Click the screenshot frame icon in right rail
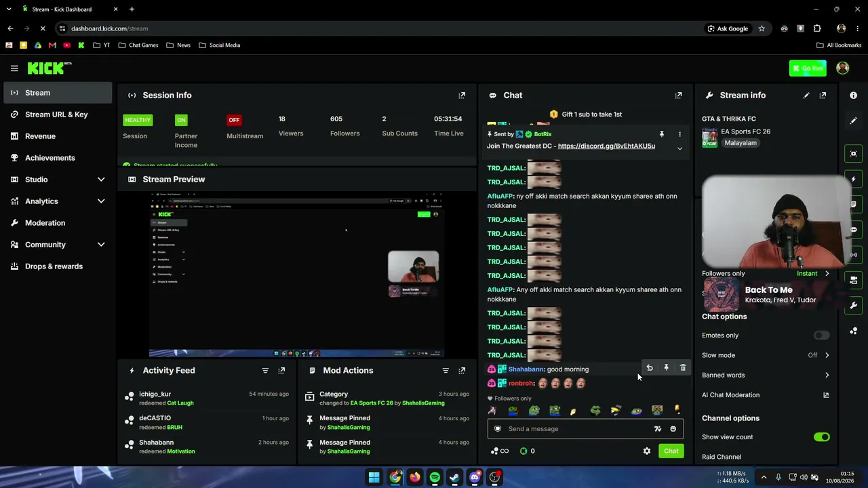 point(853,154)
